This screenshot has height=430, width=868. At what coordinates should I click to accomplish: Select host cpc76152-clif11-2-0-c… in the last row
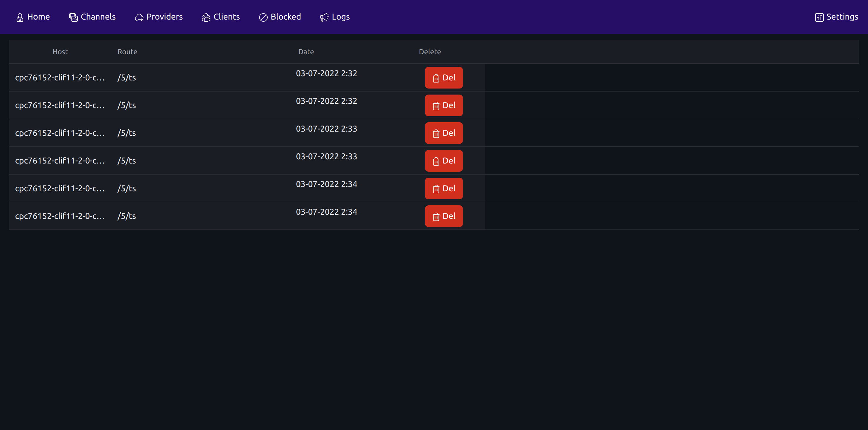(60, 216)
